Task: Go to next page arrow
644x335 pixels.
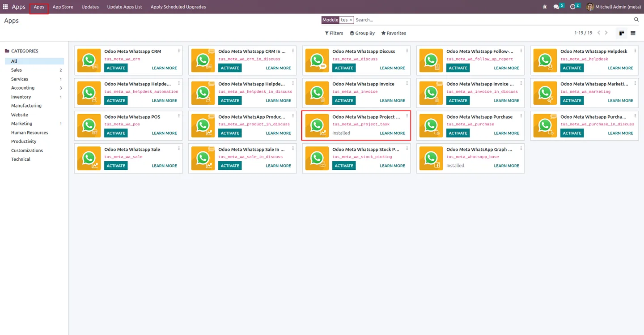Action: 606,33
